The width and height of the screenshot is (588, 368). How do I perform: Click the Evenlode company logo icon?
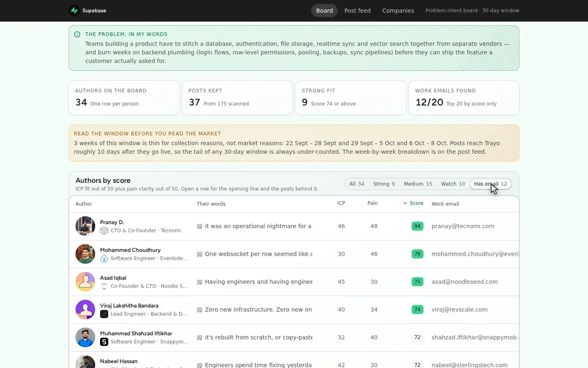click(x=104, y=259)
